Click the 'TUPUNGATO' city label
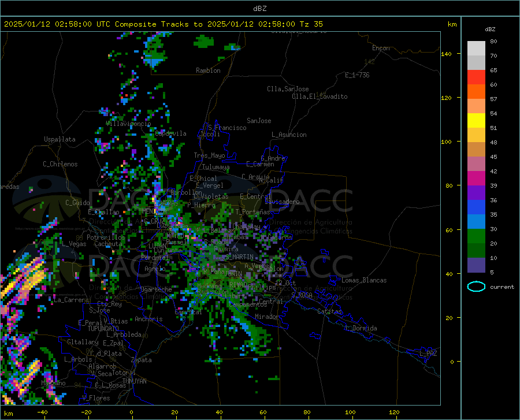Image resolution: width=520 pixels, height=420 pixels. coord(103,329)
